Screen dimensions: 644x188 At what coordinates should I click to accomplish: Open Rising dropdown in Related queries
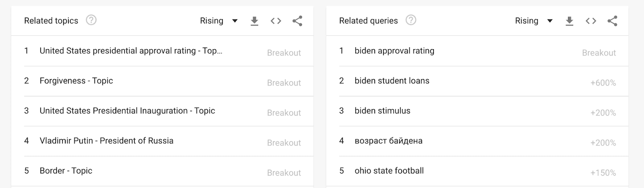coord(534,21)
